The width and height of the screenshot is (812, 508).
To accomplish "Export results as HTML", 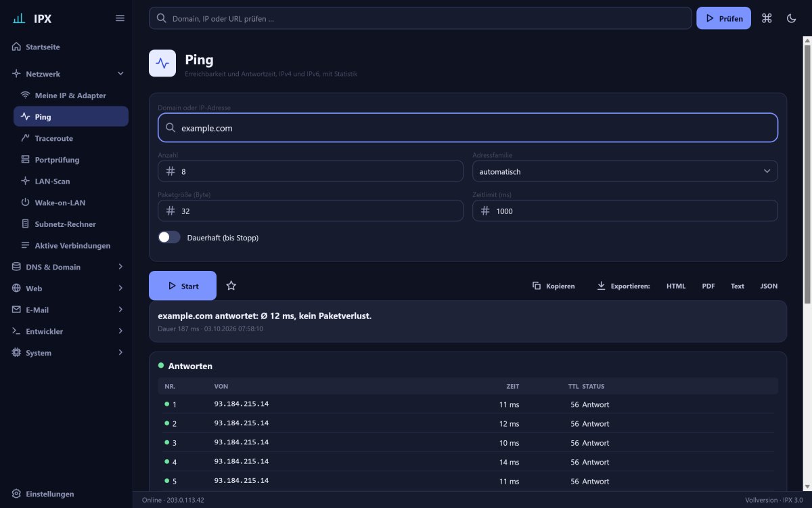I will (x=676, y=286).
